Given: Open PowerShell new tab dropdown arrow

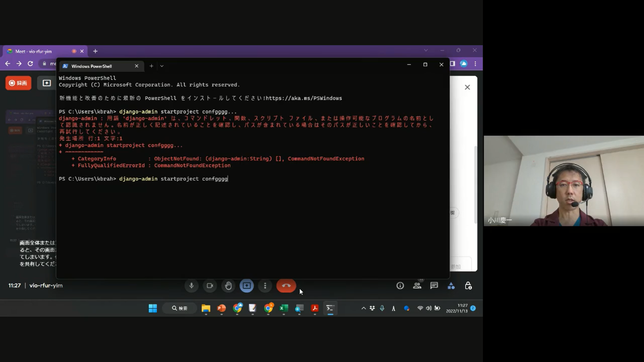Looking at the screenshot, I should pyautogui.click(x=162, y=66).
